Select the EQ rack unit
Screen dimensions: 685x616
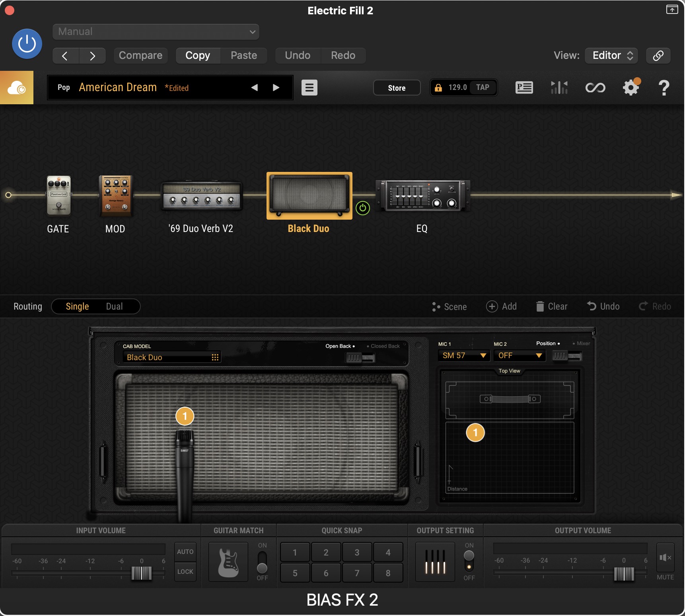coord(422,195)
